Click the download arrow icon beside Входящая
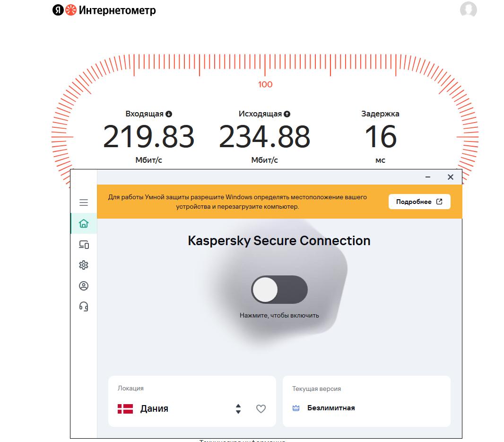The width and height of the screenshot is (504, 442). (x=169, y=114)
